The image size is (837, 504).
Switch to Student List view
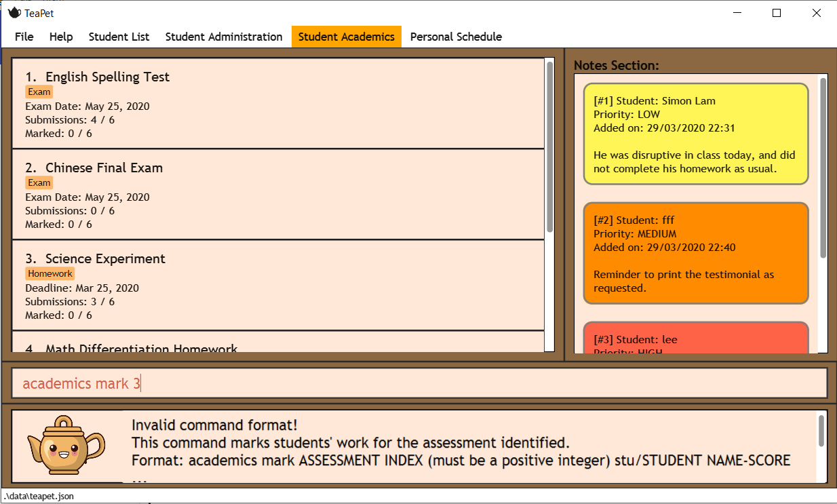click(x=119, y=37)
